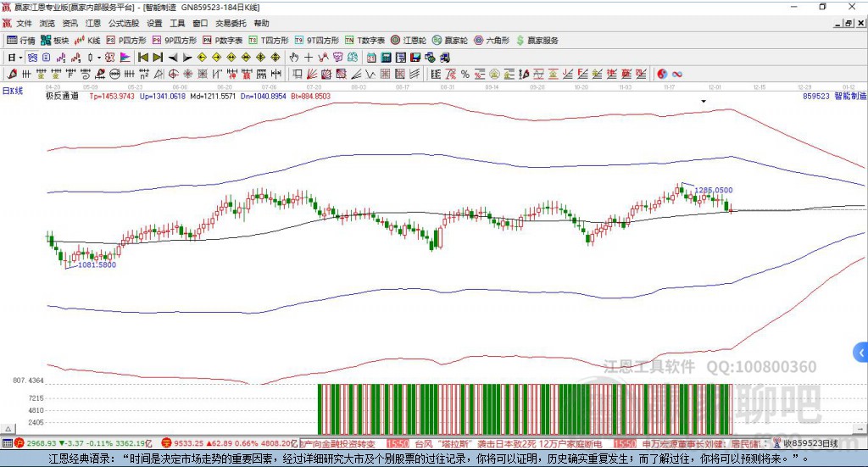The width and height of the screenshot is (868, 467).
Task: Click the 1285.0500 high price label
Action: 714,191
